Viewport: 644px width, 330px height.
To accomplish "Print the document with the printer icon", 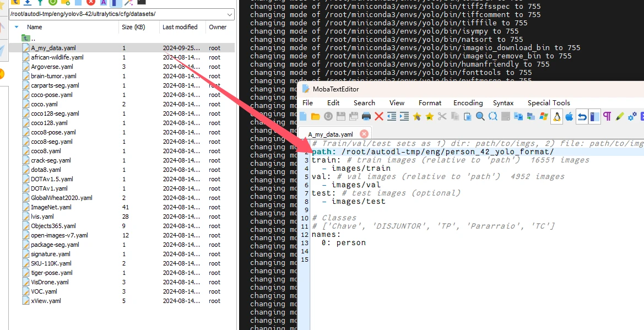I will [366, 117].
